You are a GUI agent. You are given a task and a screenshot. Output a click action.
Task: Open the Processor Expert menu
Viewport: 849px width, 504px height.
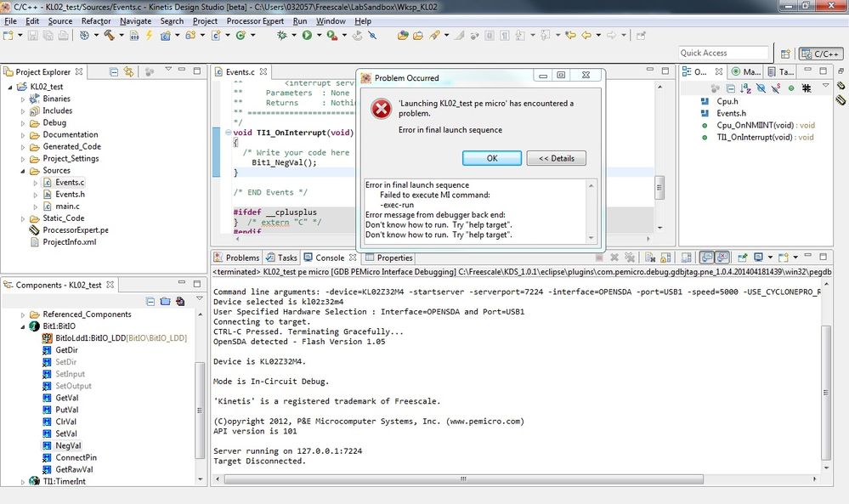pyautogui.click(x=255, y=21)
